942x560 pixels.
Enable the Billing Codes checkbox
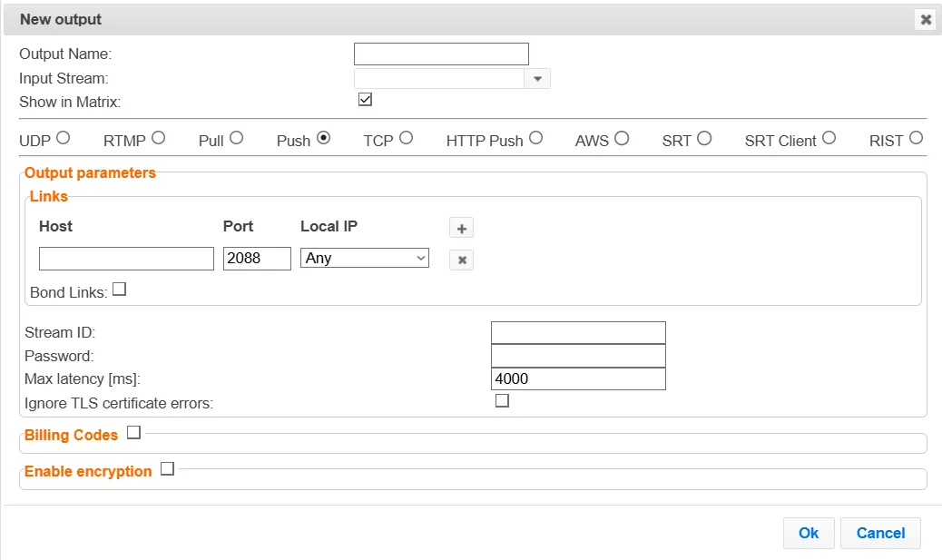134,433
